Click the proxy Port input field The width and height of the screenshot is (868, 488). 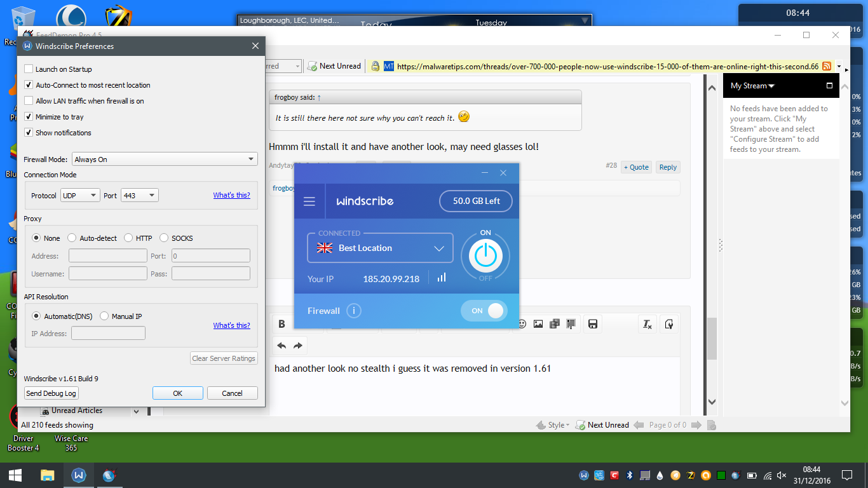point(211,256)
